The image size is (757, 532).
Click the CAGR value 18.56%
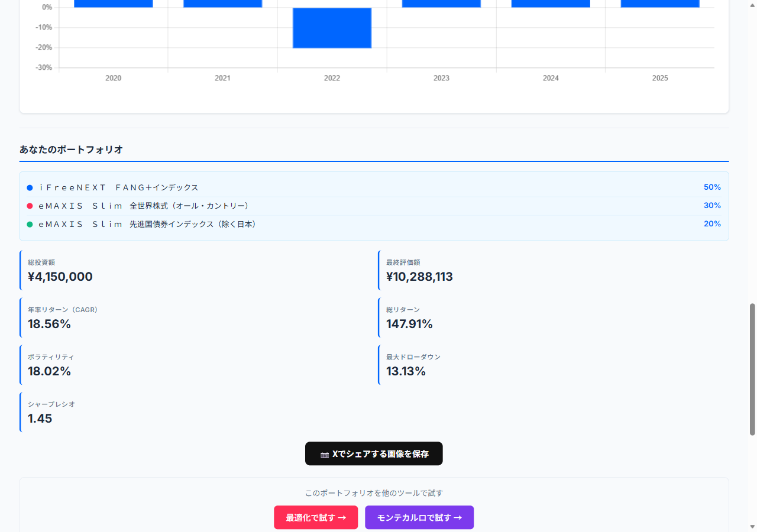tap(50, 324)
